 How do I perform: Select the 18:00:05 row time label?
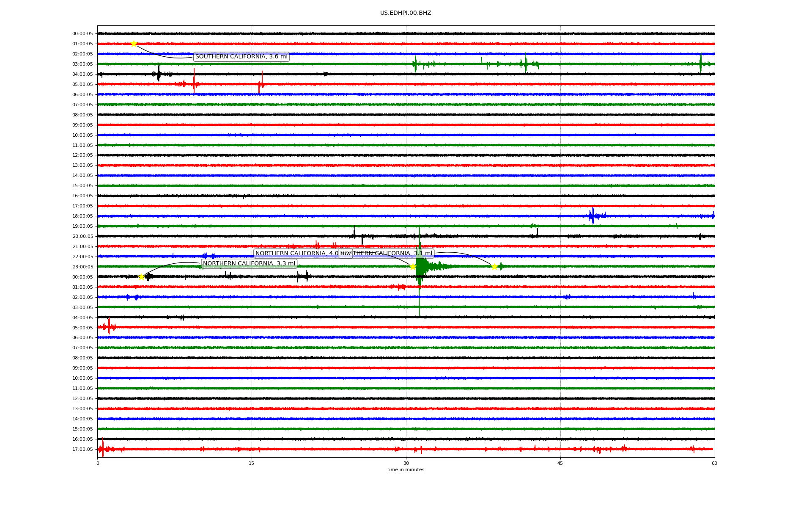click(x=82, y=216)
